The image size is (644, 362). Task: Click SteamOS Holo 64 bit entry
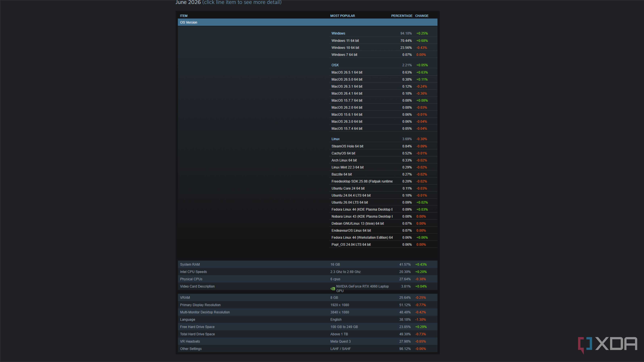click(x=383, y=146)
